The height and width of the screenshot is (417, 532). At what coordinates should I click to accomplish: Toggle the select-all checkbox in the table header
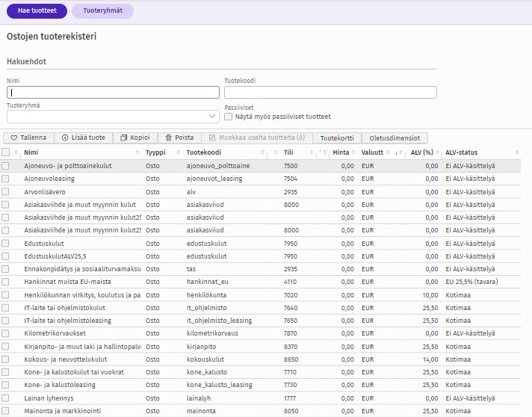pos(6,152)
